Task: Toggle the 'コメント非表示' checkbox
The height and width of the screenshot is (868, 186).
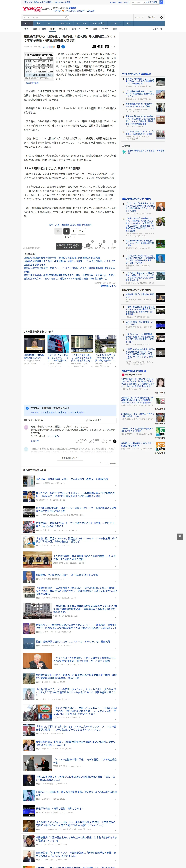Action: (102, 464)
